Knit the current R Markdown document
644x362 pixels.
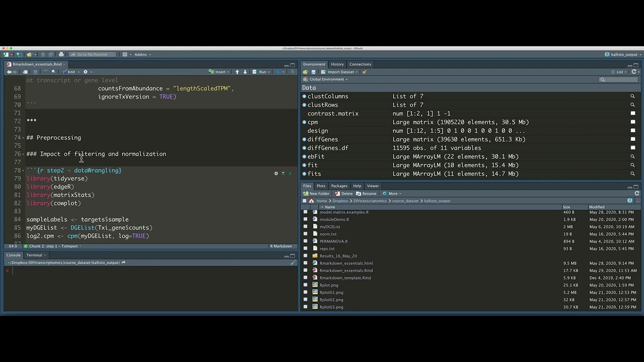(x=69, y=72)
